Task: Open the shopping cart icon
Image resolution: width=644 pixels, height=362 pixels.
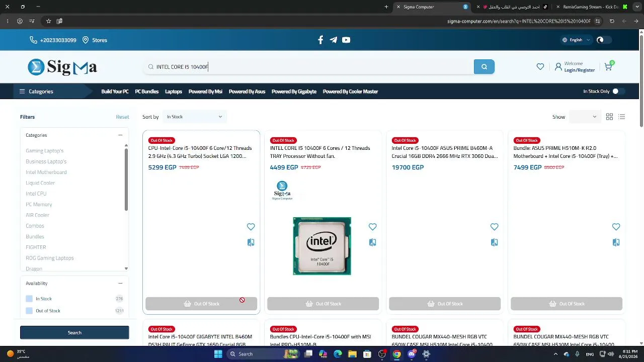Action: 608,66
